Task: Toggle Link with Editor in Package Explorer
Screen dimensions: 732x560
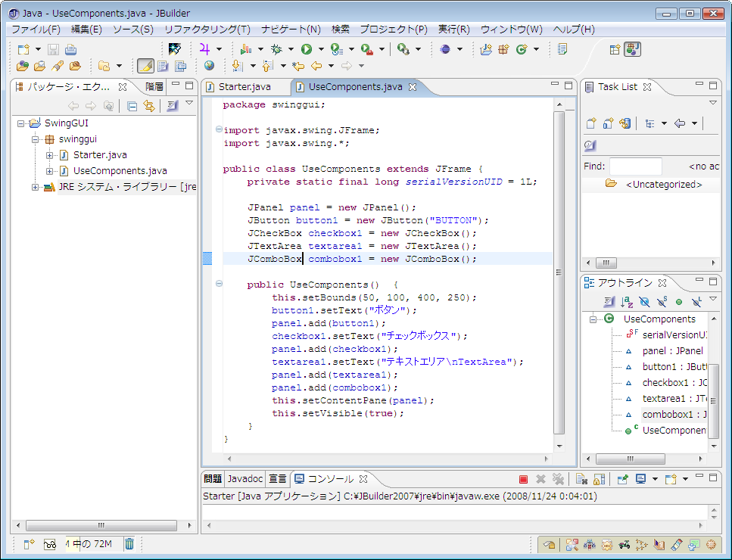Action: point(149,106)
